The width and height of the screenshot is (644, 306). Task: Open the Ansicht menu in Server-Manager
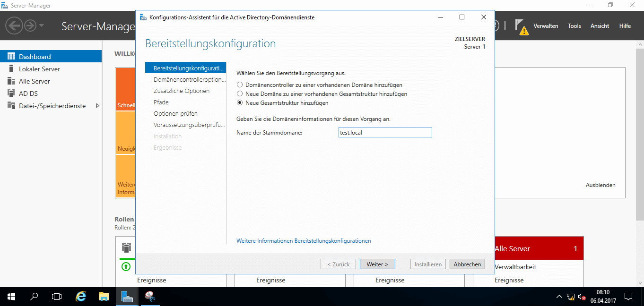pos(600,26)
